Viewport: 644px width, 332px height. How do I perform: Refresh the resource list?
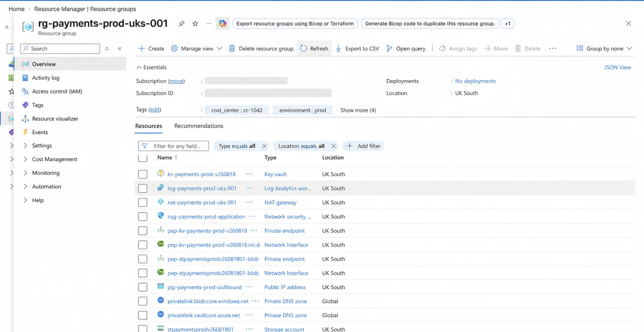point(314,49)
